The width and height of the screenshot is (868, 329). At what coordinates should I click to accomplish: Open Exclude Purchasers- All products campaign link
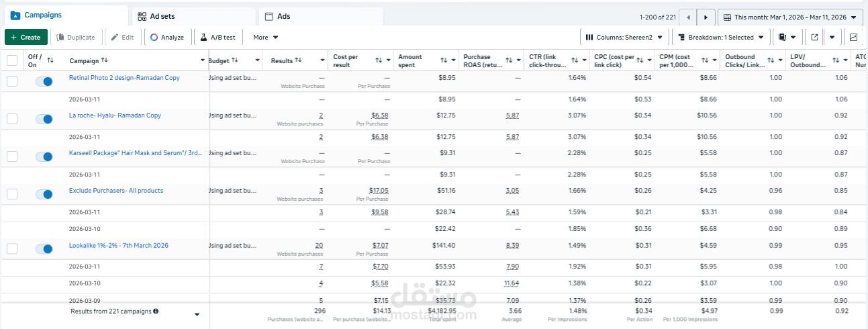pyautogui.click(x=116, y=191)
